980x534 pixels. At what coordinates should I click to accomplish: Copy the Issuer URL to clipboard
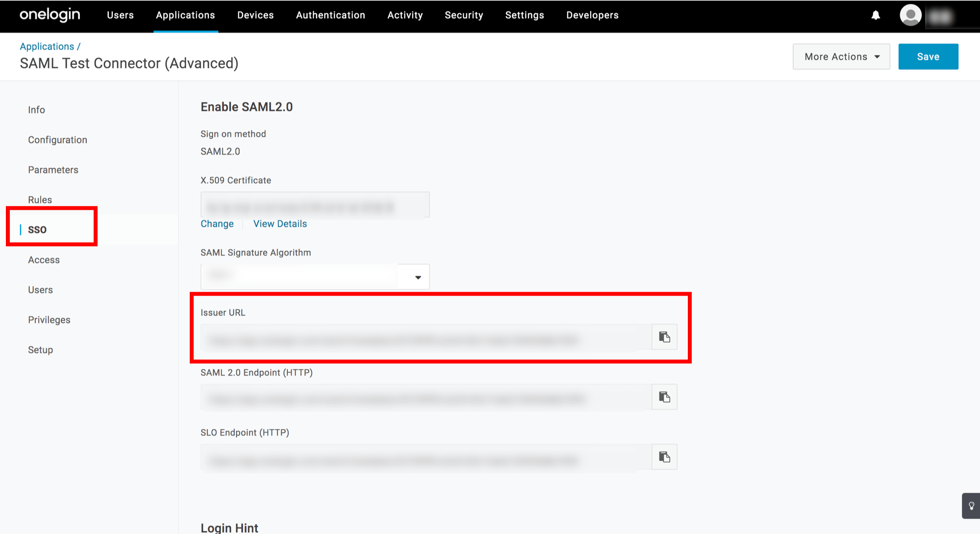664,337
